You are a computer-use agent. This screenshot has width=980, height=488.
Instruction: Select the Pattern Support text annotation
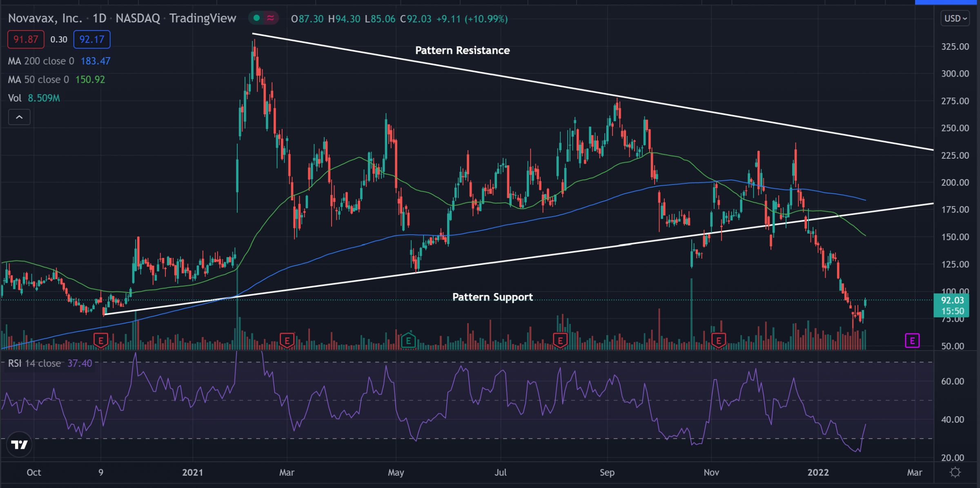pos(492,297)
